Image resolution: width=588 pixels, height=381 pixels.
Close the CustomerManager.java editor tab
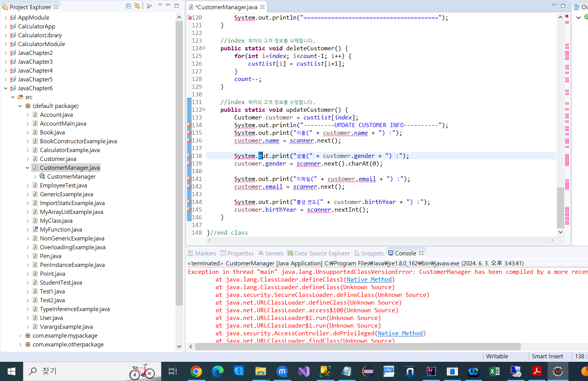point(262,7)
